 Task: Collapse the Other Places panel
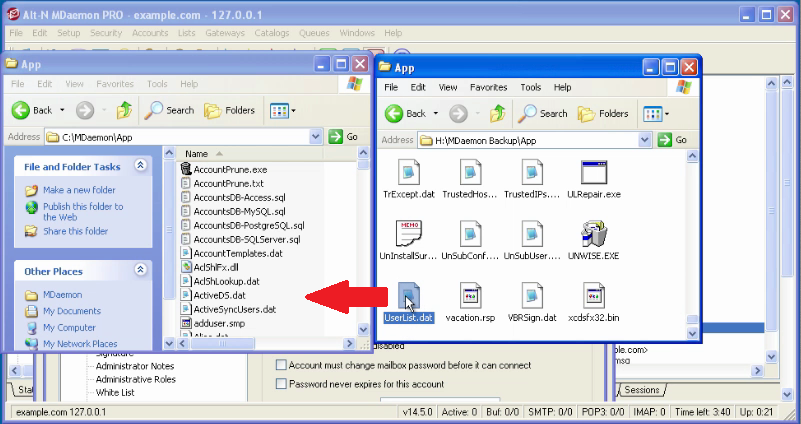pyautogui.click(x=140, y=269)
